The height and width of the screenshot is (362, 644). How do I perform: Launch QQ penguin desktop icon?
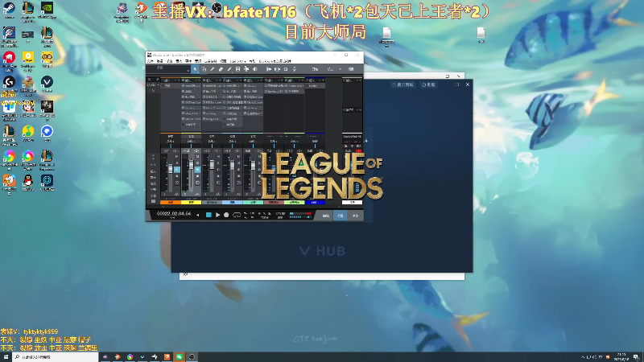pos(28,182)
